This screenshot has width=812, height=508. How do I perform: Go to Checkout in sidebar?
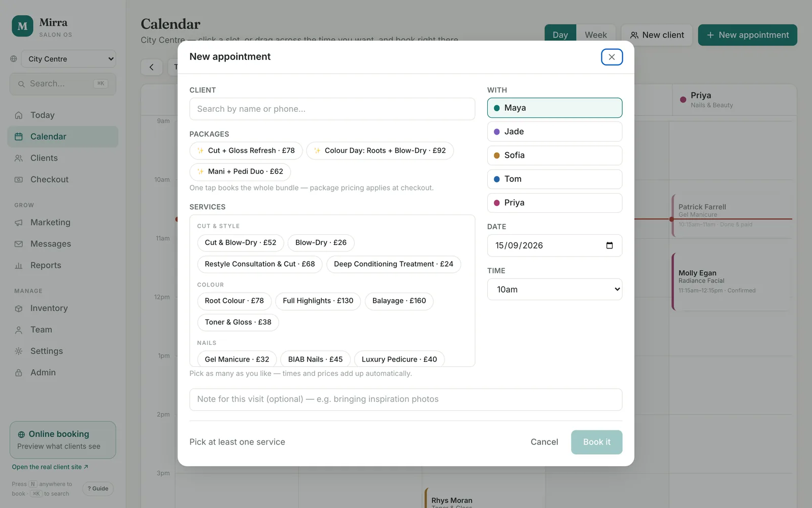tap(63, 179)
